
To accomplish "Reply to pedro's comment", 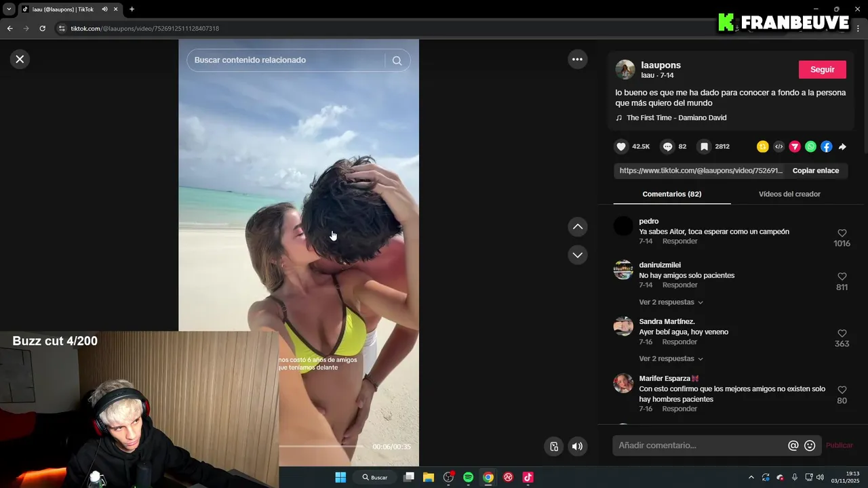I will click(x=679, y=241).
